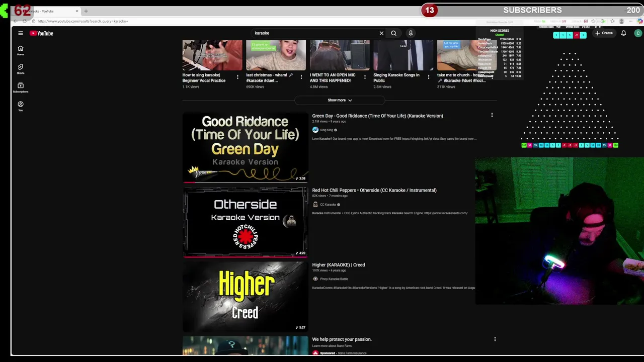Open options menu for Green Day video
The height and width of the screenshot is (362, 644).
pos(492,115)
